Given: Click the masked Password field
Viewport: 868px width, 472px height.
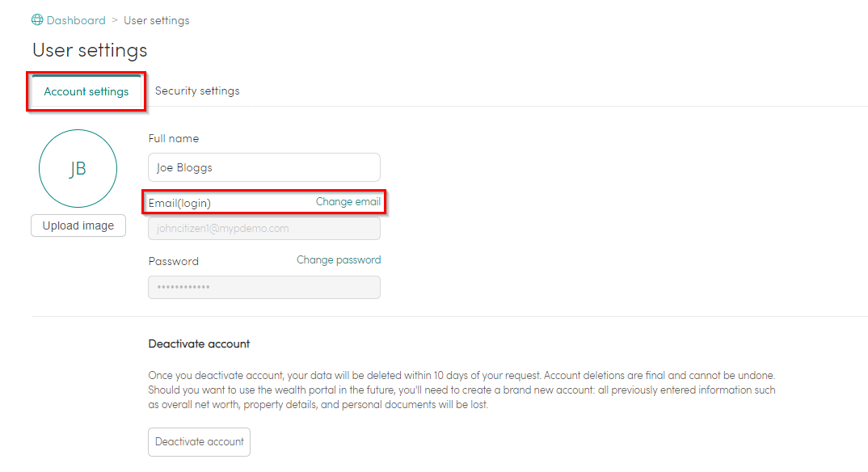Looking at the screenshot, I should pos(264,287).
